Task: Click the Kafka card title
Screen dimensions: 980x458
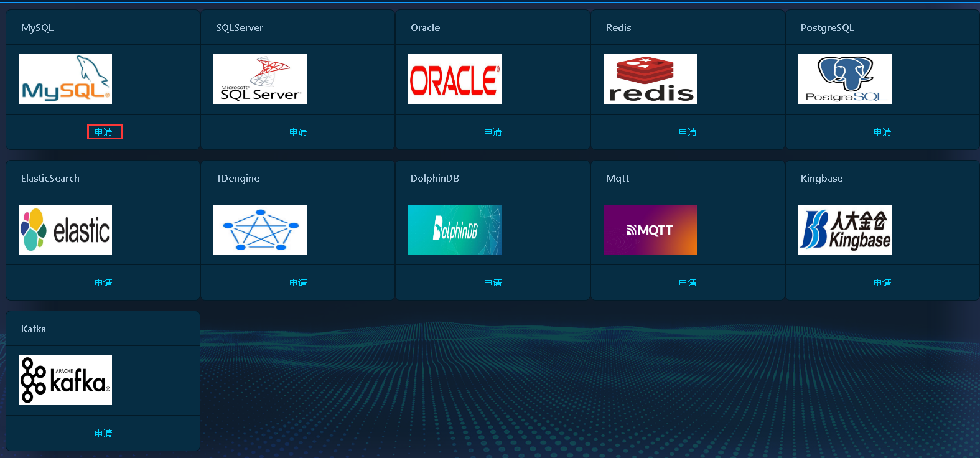Action: point(34,329)
